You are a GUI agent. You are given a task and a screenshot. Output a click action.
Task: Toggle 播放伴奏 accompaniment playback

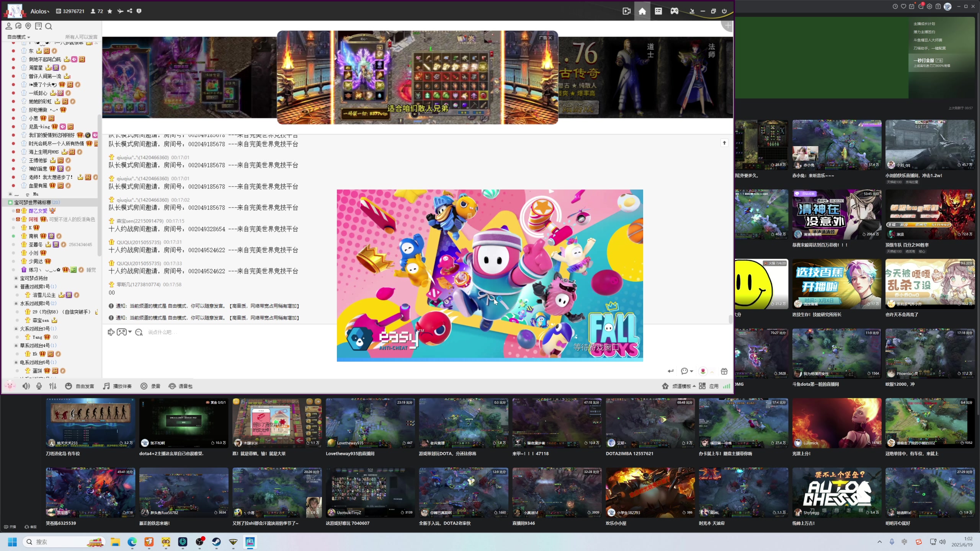(117, 386)
